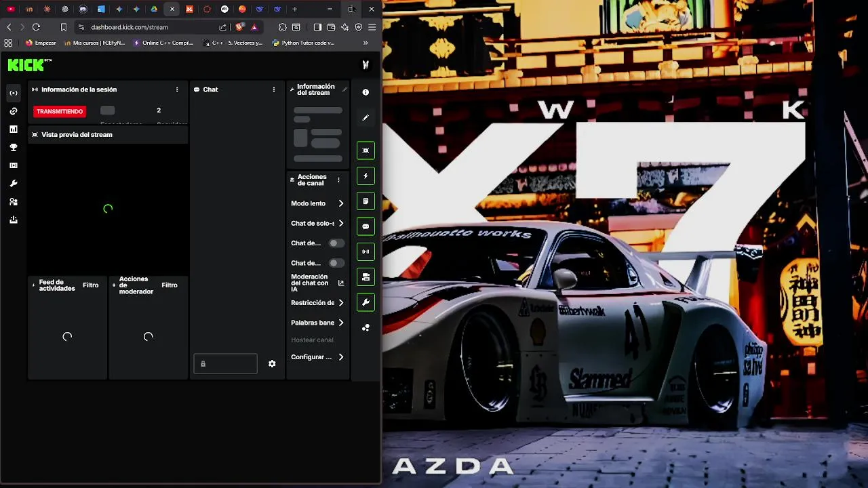Open the Mis cursos | FCEFyN bookmark
This screenshot has width=868, height=488.
click(94, 43)
